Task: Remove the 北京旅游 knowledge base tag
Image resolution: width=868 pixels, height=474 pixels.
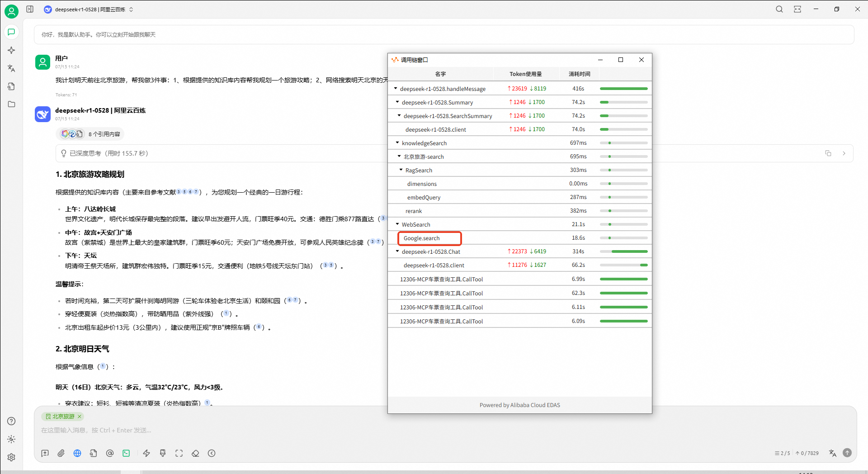Action: pyautogui.click(x=80, y=417)
